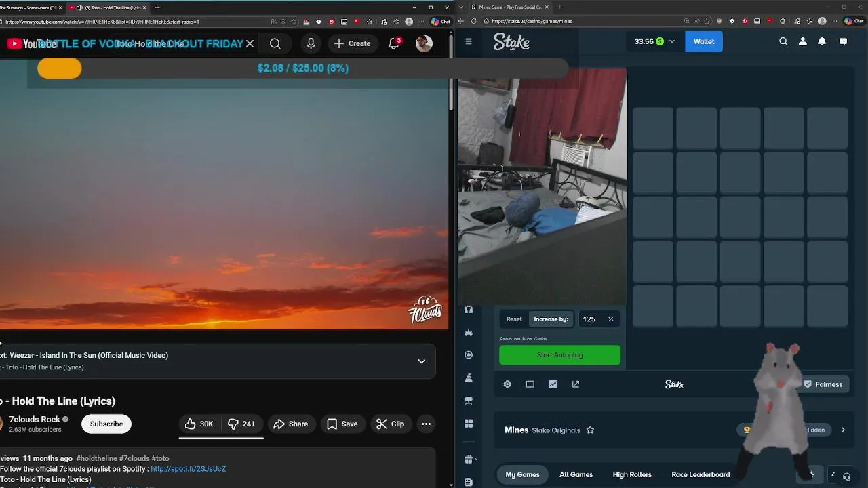Screen dimensions: 868x488
Task: Search YouTube by voice microphone icon
Action: pyautogui.click(x=311, y=43)
